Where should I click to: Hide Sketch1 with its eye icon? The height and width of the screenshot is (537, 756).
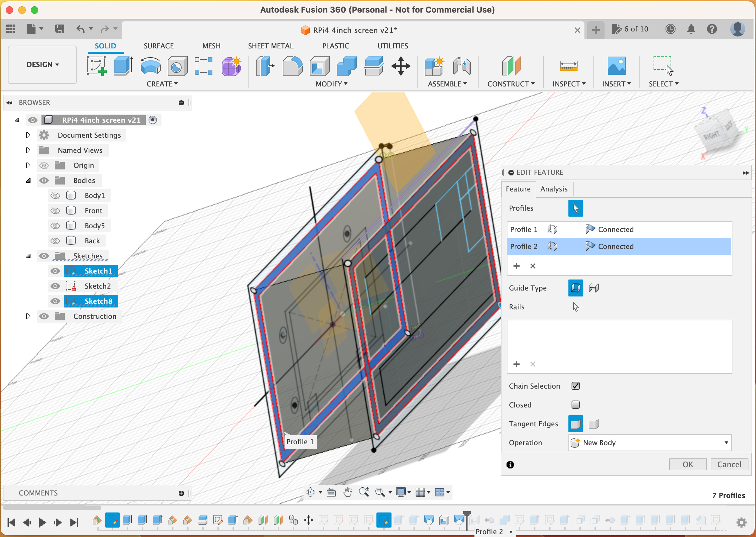pos(55,271)
